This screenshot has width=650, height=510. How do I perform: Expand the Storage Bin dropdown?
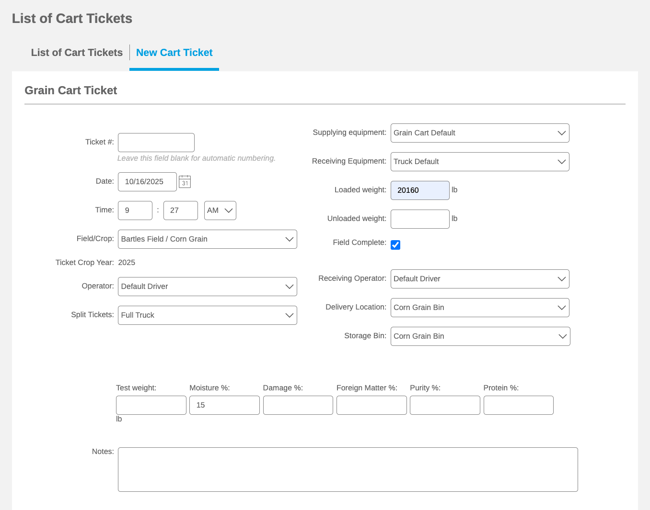click(x=479, y=337)
